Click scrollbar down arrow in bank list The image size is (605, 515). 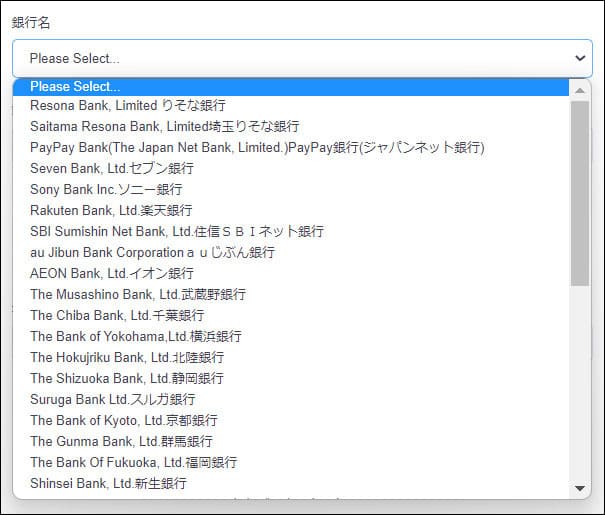click(580, 488)
